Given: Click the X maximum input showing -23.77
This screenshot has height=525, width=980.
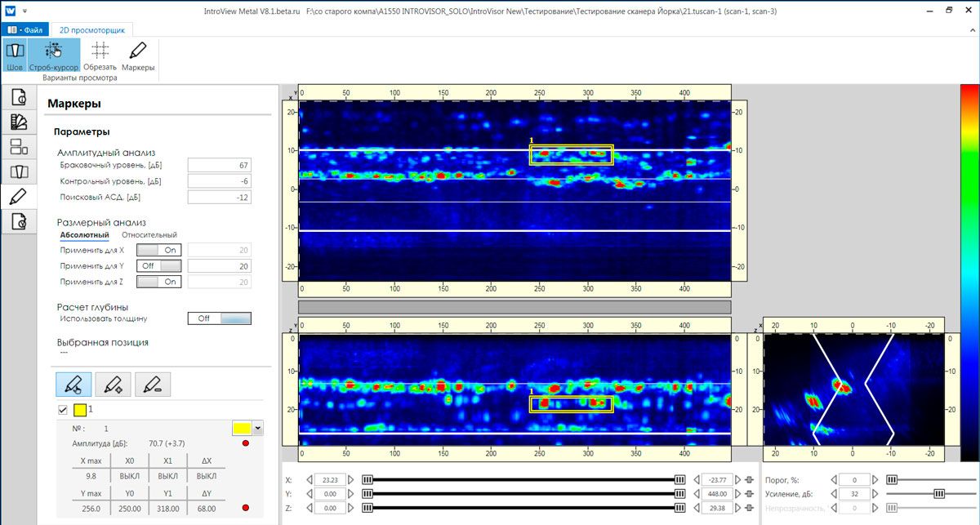Looking at the screenshot, I should [716, 480].
